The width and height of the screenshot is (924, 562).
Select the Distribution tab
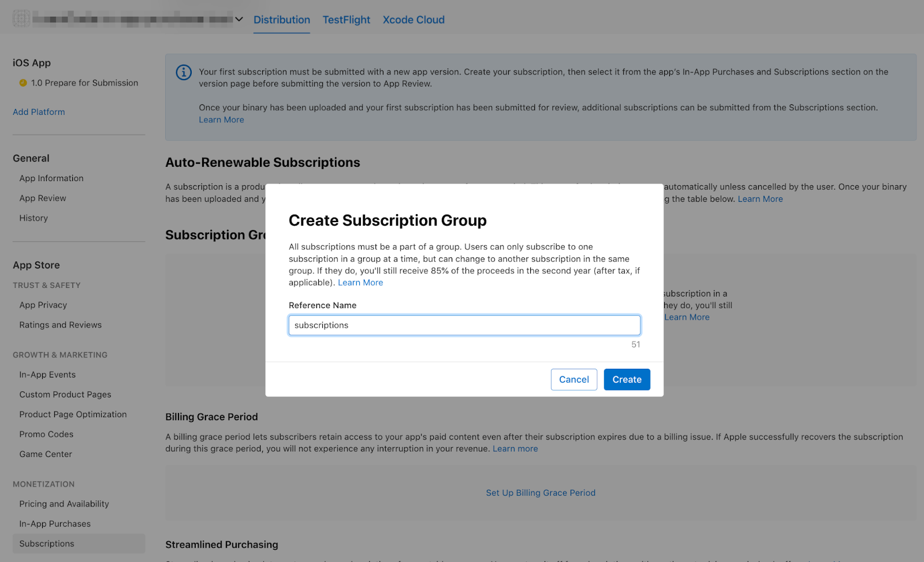282,20
